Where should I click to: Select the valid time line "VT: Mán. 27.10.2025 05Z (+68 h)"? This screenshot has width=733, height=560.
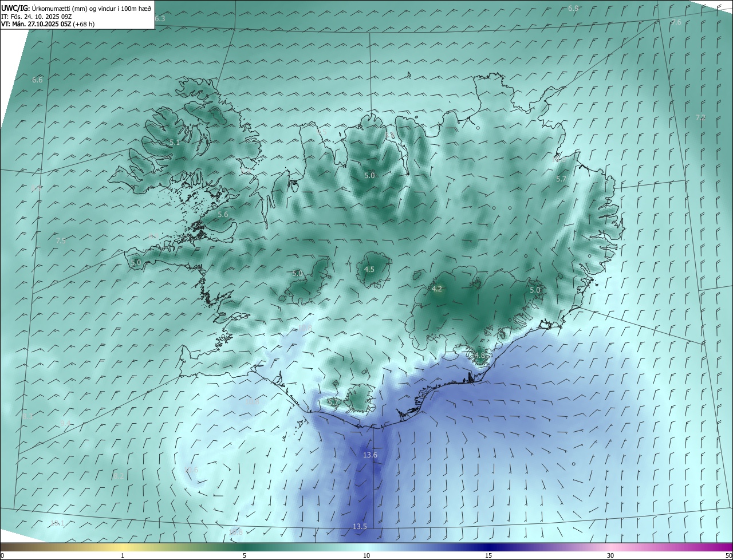(x=48, y=24)
